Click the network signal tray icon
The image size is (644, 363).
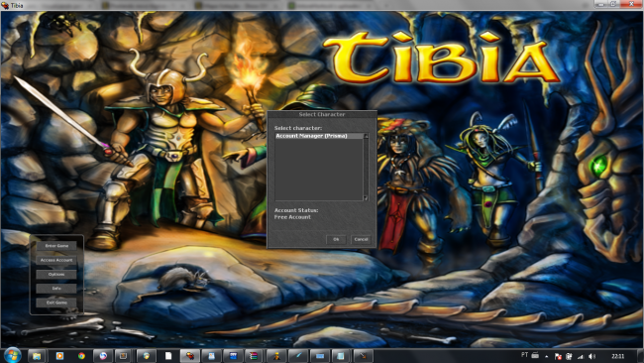click(581, 357)
